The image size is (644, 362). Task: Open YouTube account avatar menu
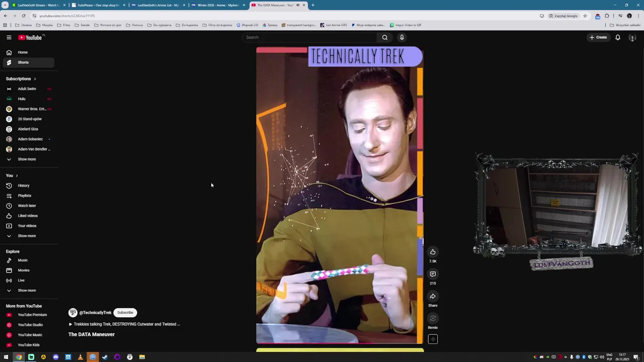pos(632,38)
